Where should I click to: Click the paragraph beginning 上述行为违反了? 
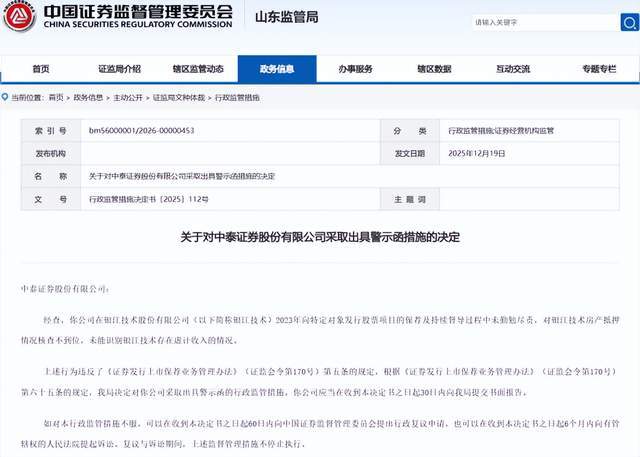[320, 382]
